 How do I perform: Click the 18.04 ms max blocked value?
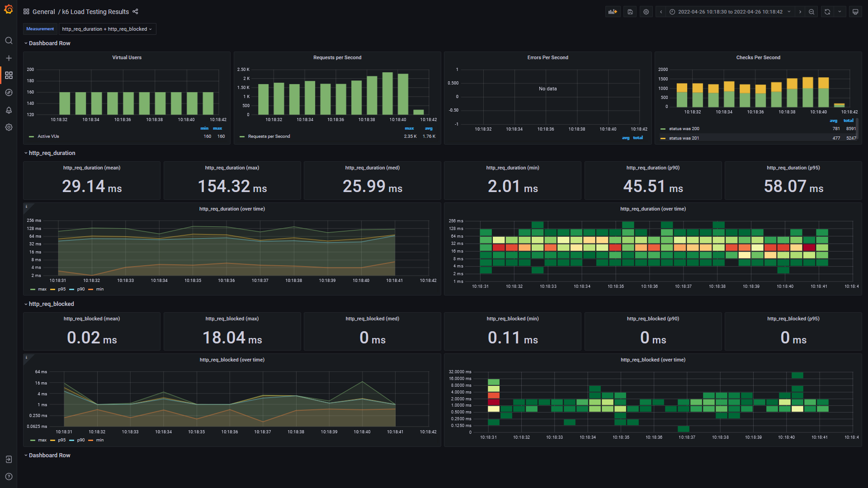(x=232, y=338)
